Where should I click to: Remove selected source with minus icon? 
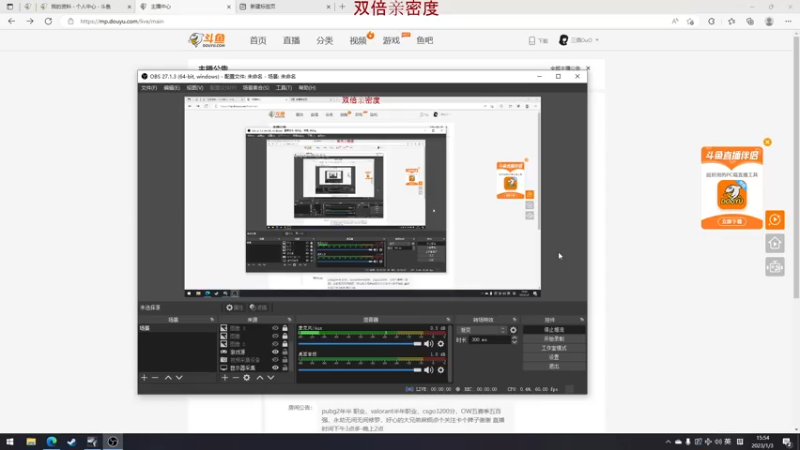tap(236, 378)
